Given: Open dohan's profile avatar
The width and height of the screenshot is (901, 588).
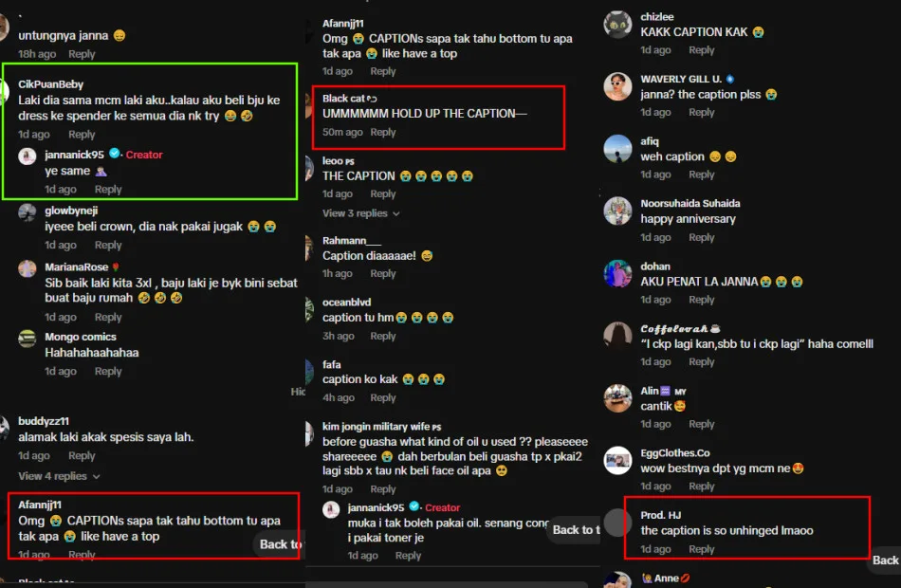Looking at the screenshot, I should (617, 273).
